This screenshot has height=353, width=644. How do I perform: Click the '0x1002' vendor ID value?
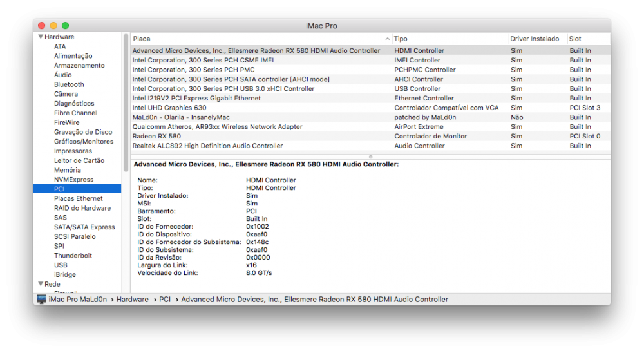pos(258,227)
